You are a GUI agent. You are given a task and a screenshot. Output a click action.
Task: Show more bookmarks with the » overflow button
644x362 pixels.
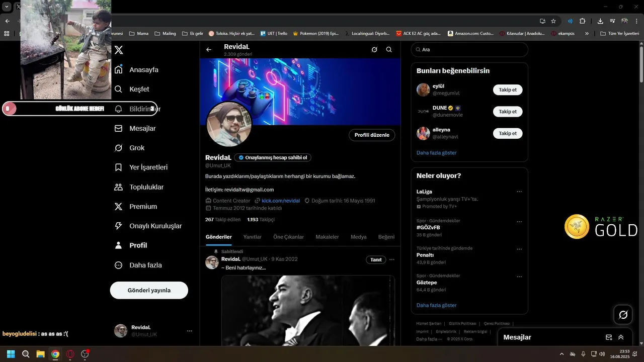[x=587, y=34]
